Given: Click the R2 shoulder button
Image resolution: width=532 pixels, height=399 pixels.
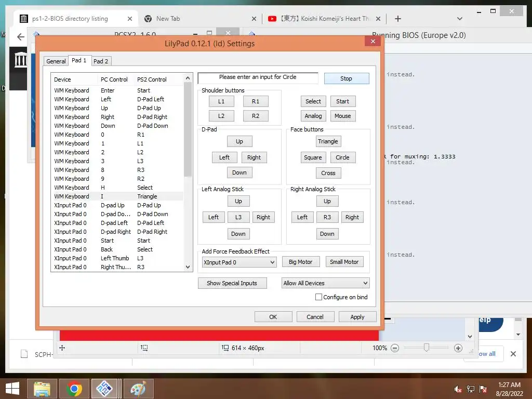Looking at the screenshot, I should 256,116.
